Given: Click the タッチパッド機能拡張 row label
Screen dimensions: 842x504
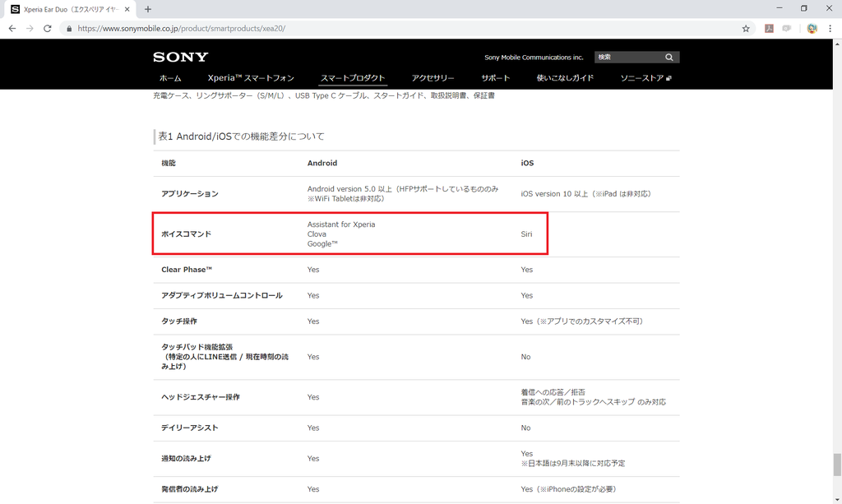Looking at the screenshot, I should (225, 357).
